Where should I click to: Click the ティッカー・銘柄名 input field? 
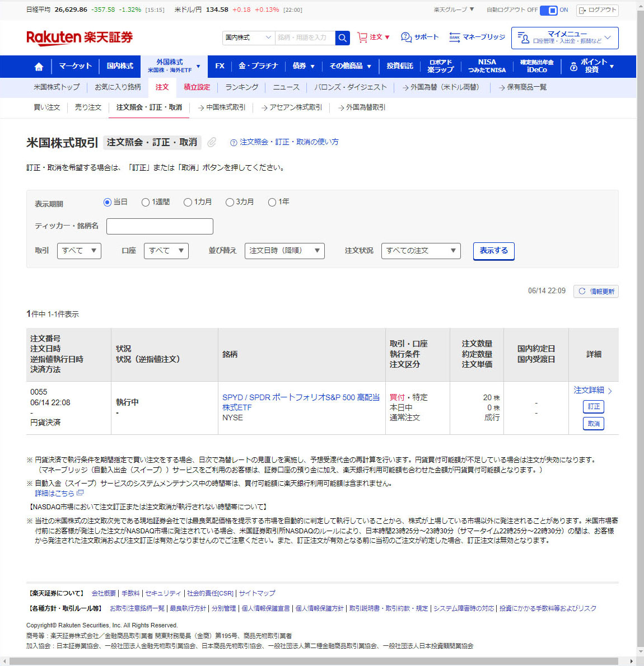160,226
